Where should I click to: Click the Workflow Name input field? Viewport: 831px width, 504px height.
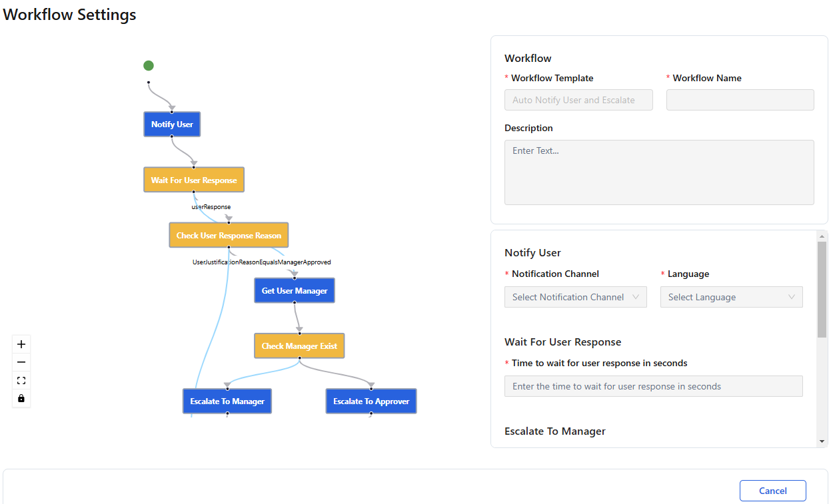point(740,100)
